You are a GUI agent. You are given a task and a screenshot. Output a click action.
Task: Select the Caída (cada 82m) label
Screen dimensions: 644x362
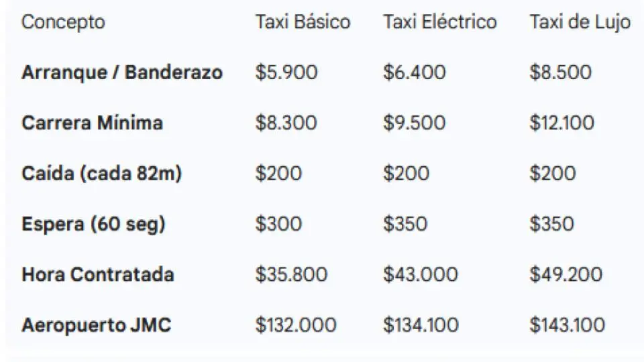coord(101,174)
